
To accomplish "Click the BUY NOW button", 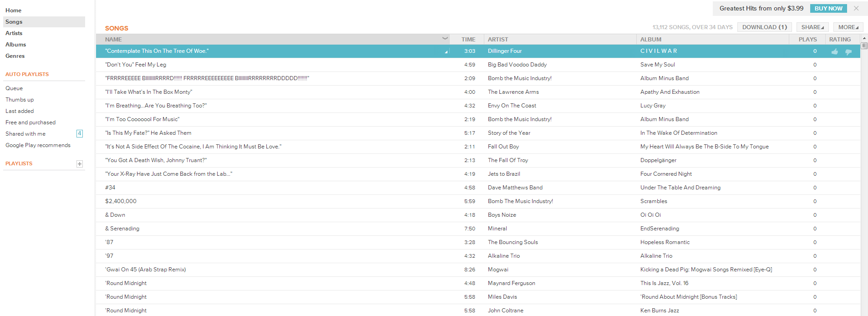I will (828, 8).
